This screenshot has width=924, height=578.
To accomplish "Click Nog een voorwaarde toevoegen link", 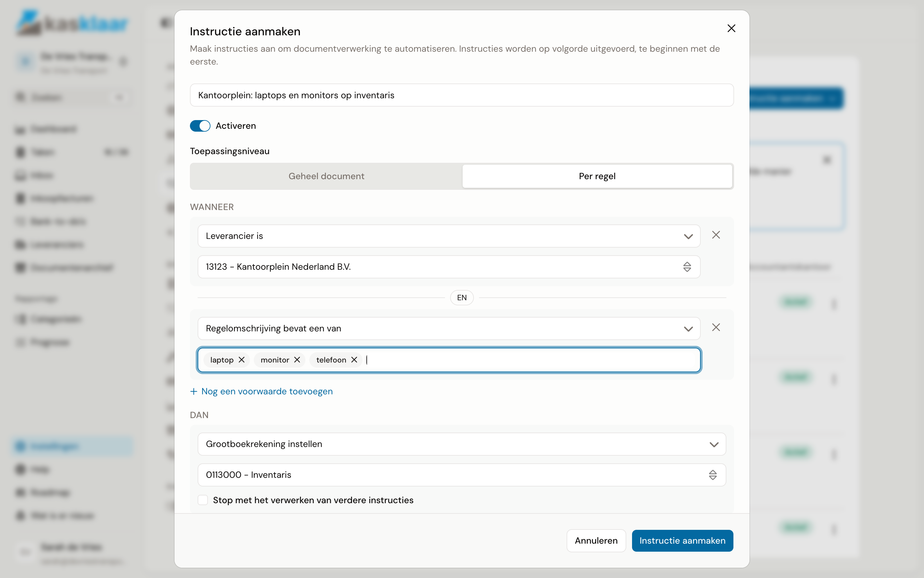I will [261, 391].
